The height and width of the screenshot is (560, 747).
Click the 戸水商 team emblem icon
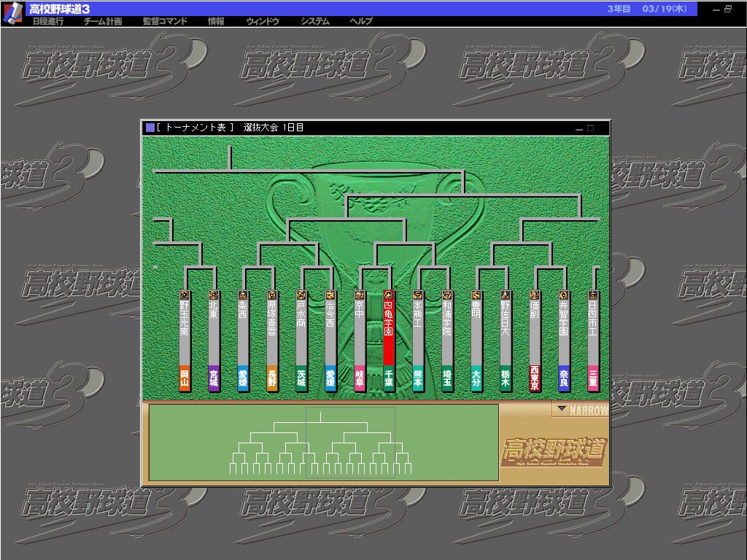[x=301, y=295]
